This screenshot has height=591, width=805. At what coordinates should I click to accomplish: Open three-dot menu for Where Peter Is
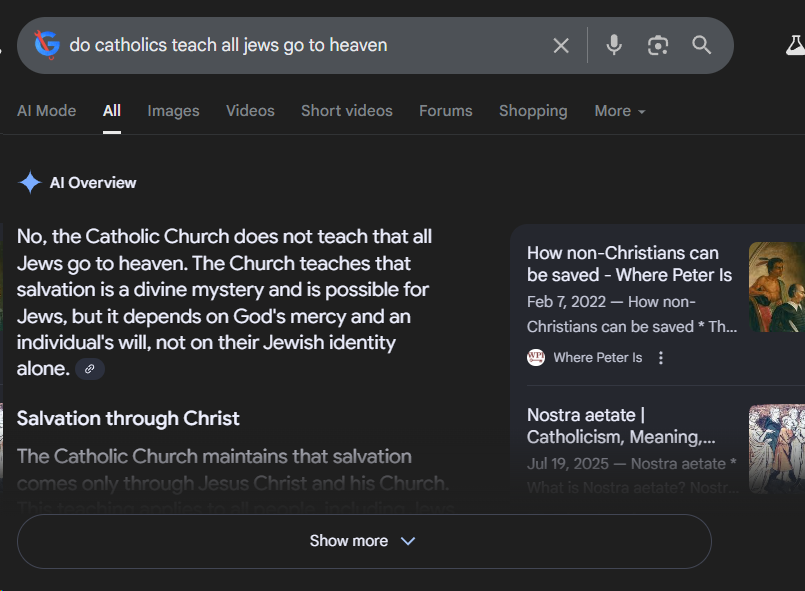[x=661, y=357]
